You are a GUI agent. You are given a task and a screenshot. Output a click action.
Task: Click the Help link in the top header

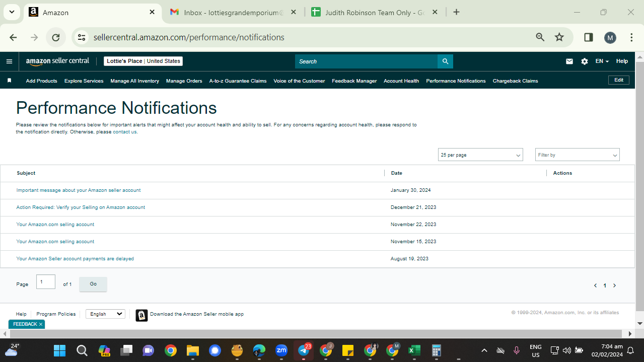[622, 61]
